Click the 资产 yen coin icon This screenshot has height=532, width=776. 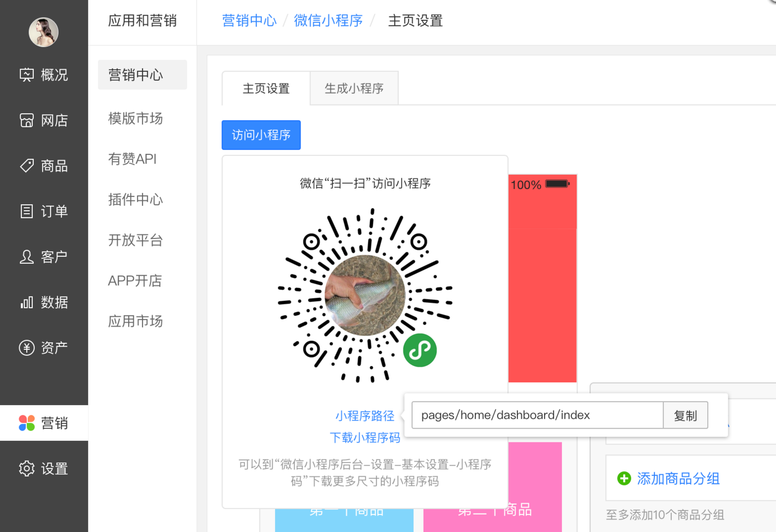tap(27, 348)
